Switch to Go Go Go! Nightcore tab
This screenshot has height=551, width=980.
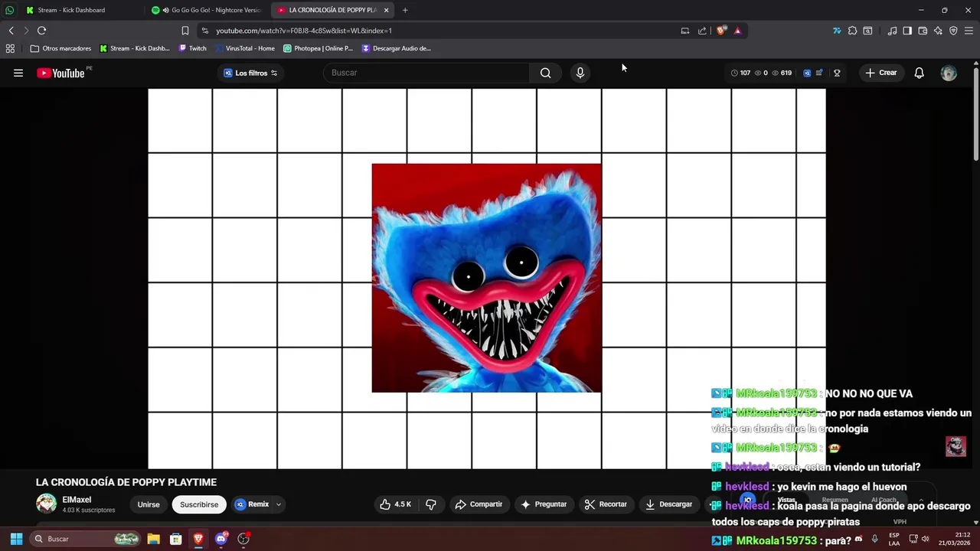tap(207, 10)
